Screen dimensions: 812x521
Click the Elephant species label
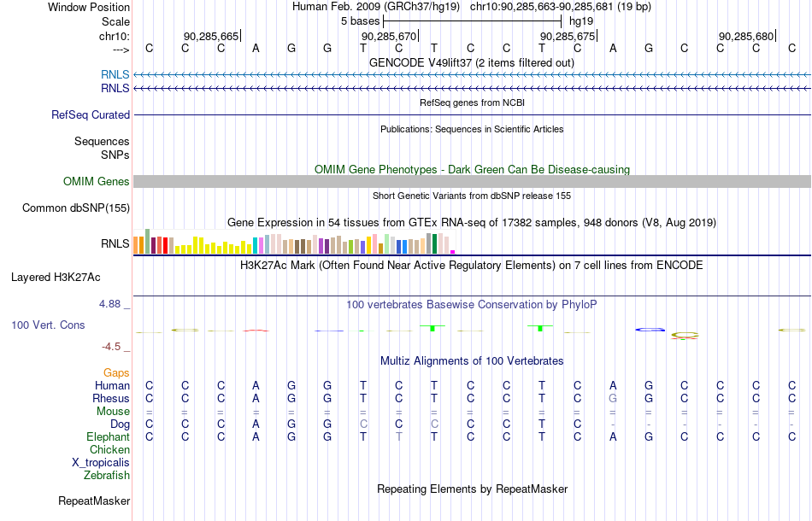point(108,437)
